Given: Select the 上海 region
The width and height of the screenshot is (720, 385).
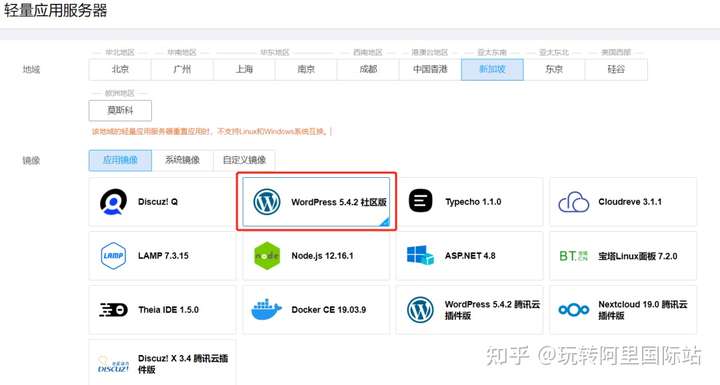Looking at the screenshot, I should pyautogui.click(x=244, y=69).
